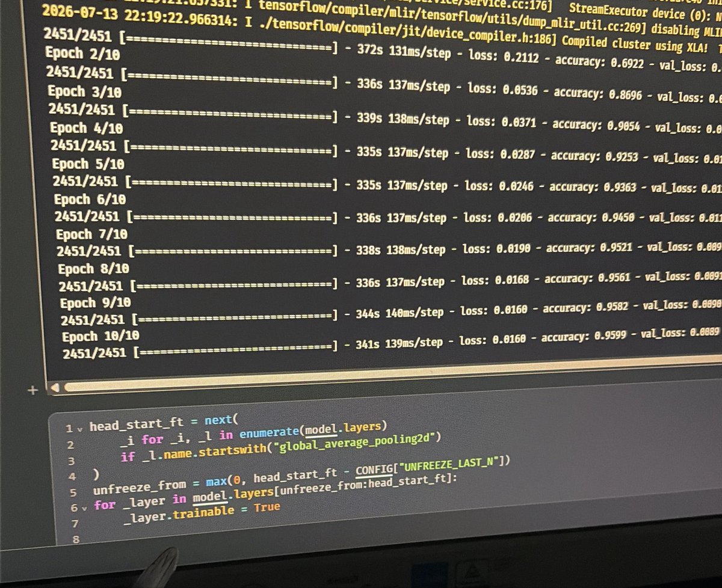722x588 pixels.
Task: Click line number 2 in the gutter
Action: pos(71,445)
